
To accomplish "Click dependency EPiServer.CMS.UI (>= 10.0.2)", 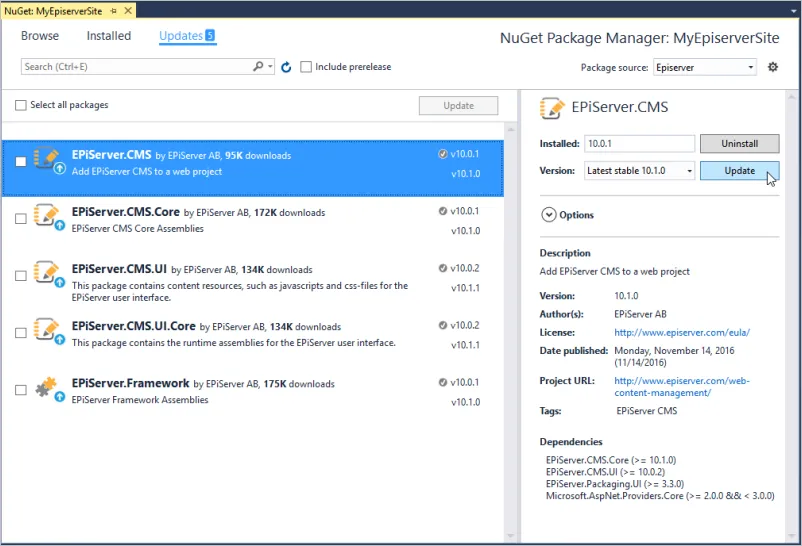I will coord(605,472).
